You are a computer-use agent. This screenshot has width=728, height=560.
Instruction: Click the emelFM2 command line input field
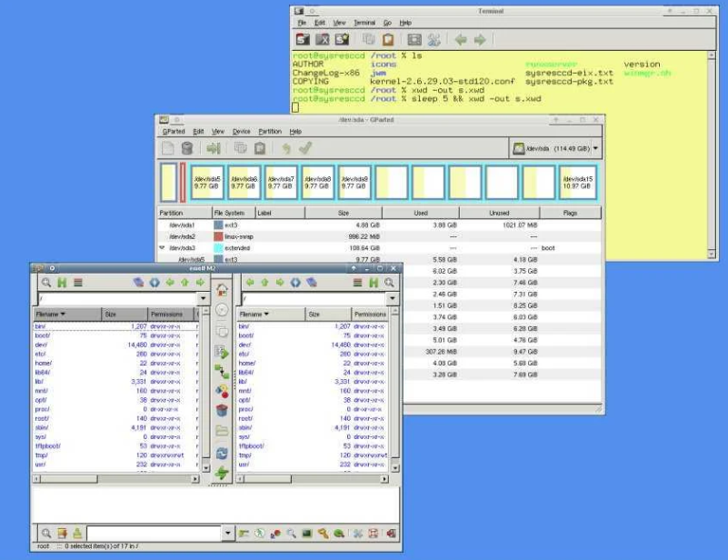pyautogui.click(x=153, y=534)
